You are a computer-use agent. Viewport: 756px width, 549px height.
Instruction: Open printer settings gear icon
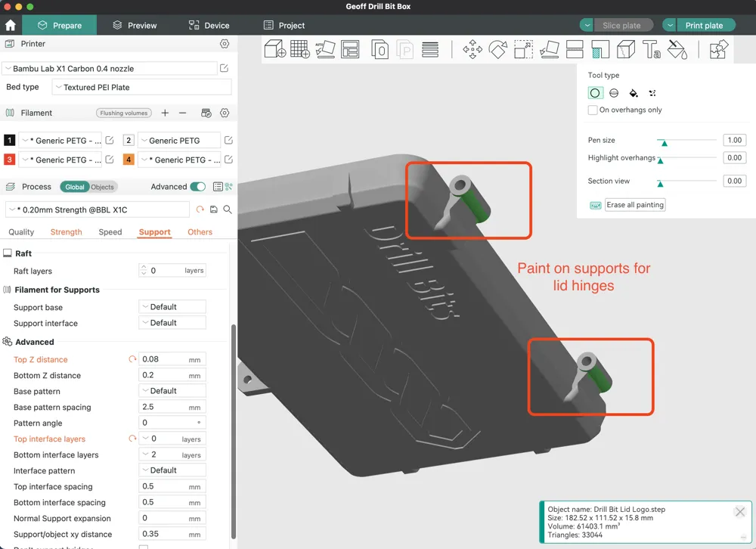(x=225, y=43)
